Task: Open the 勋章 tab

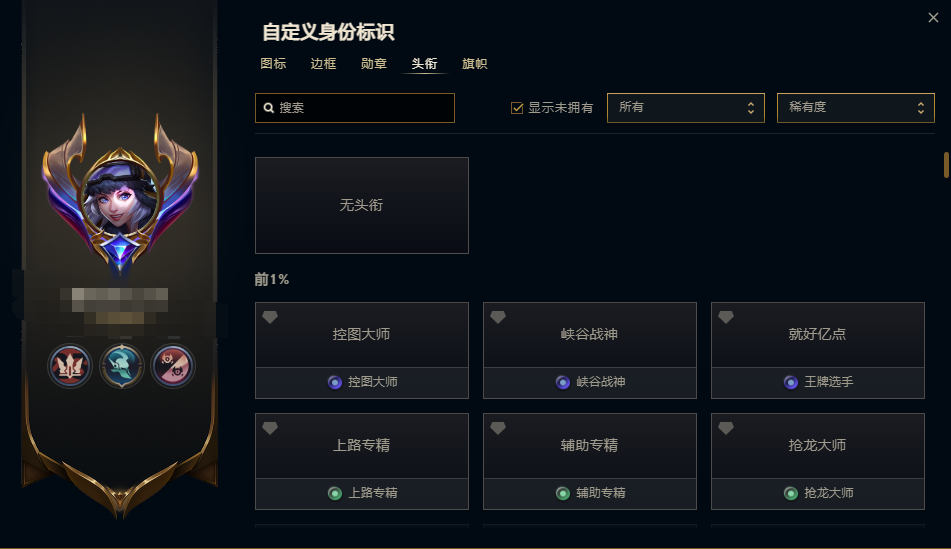Action: tap(374, 64)
